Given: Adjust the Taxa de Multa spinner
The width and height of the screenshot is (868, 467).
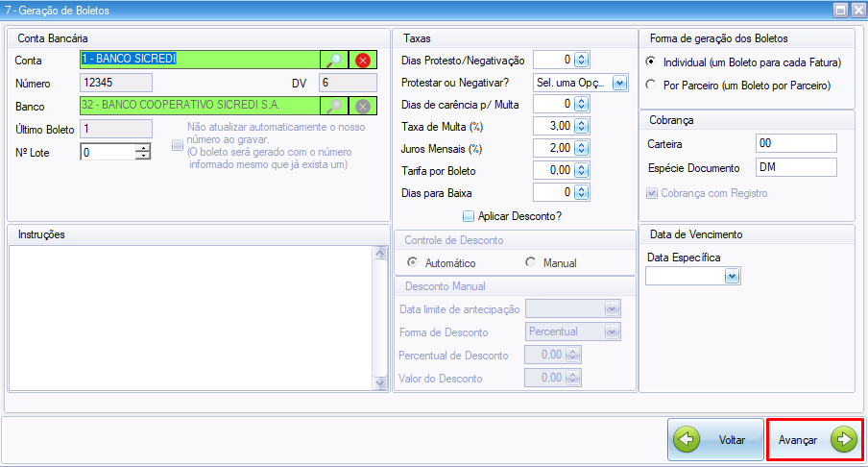Looking at the screenshot, I should 581,126.
